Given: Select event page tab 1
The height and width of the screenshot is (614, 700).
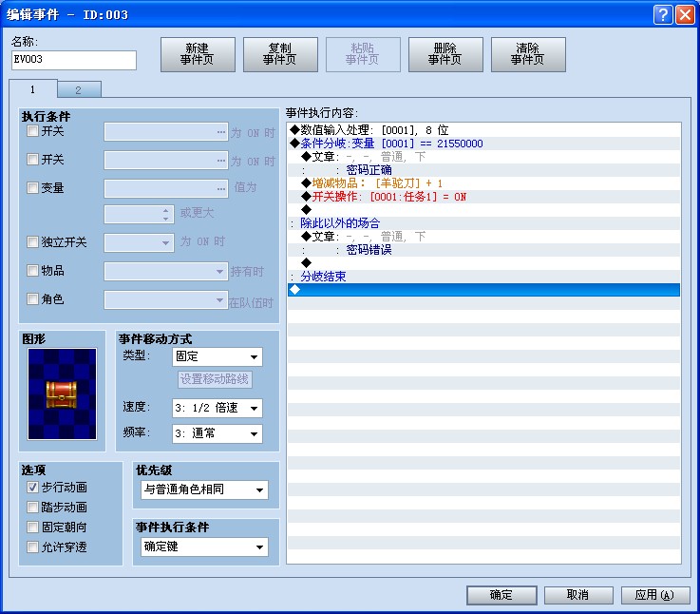Looking at the screenshot, I should tap(32, 89).
